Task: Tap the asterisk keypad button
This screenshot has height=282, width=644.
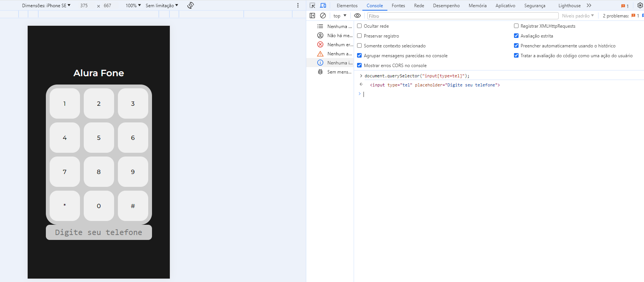Action: [x=65, y=206]
